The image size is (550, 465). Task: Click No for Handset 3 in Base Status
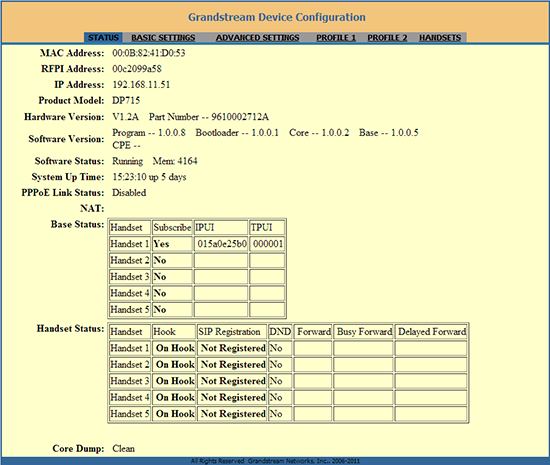(x=160, y=277)
